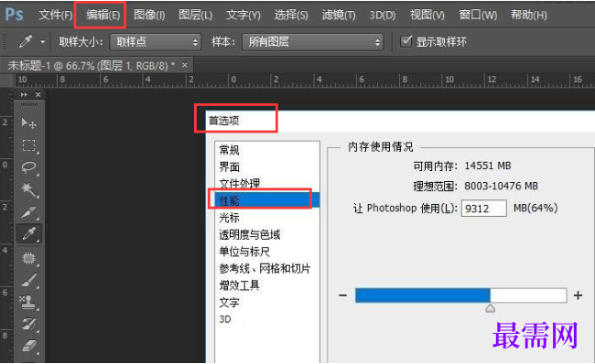Close the 未标题-1 document tab
The height and width of the screenshot is (364, 595).
coord(184,65)
